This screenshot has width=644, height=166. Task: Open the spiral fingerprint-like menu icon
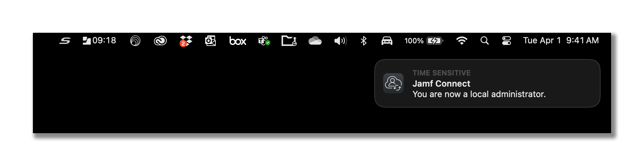click(x=135, y=41)
